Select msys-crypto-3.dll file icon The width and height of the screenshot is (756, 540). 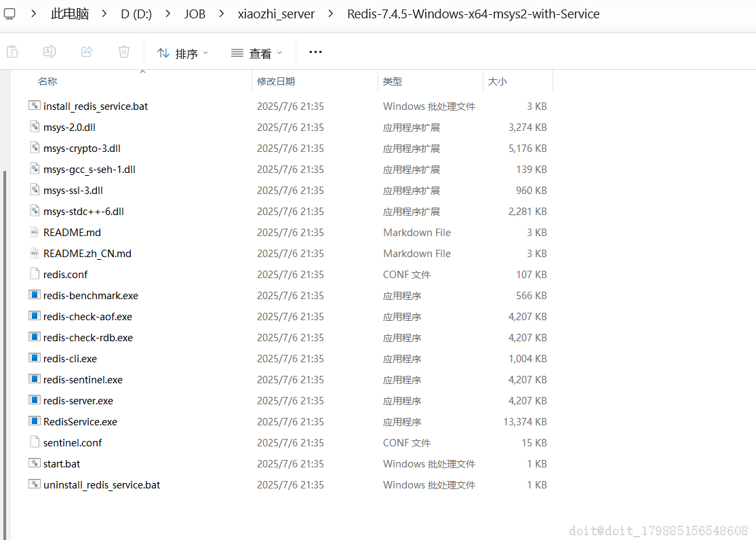[x=34, y=147]
